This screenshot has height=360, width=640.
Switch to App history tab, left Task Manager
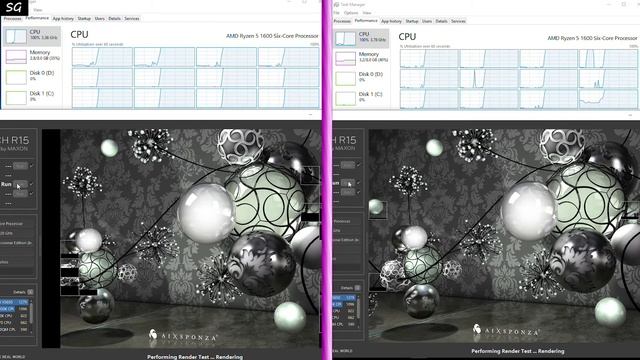coord(63,19)
